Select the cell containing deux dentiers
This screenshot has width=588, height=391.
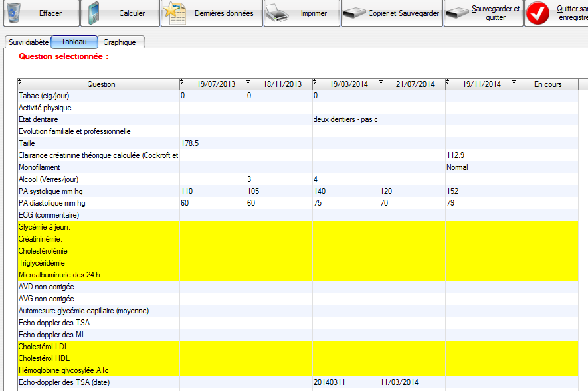point(345,120)
